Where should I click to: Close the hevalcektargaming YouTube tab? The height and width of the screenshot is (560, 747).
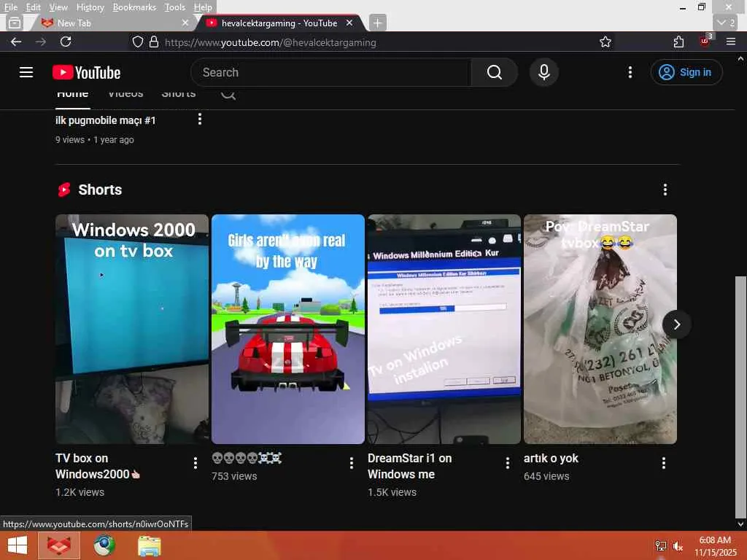(349, 23)
